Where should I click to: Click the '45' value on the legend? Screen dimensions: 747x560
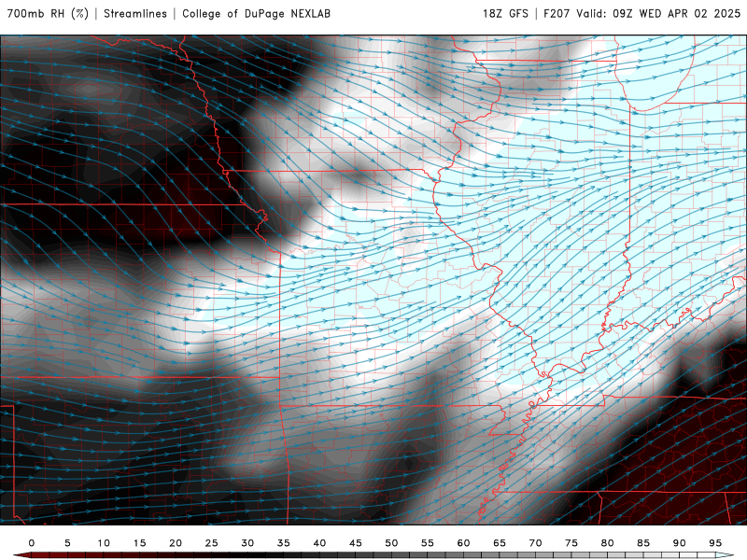point(356,543)
